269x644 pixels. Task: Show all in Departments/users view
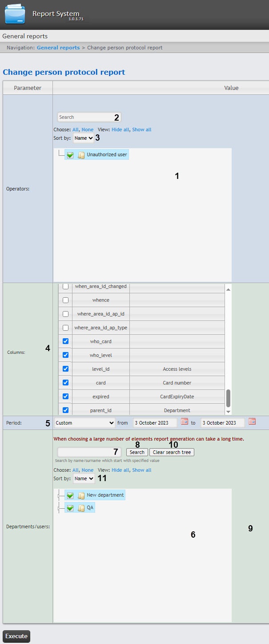[142, 470]
